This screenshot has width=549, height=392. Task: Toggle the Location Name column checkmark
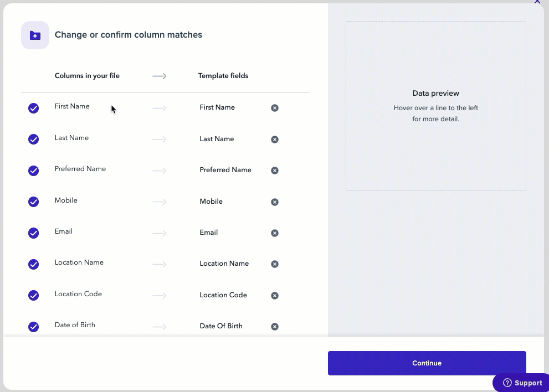coord(33,264)
